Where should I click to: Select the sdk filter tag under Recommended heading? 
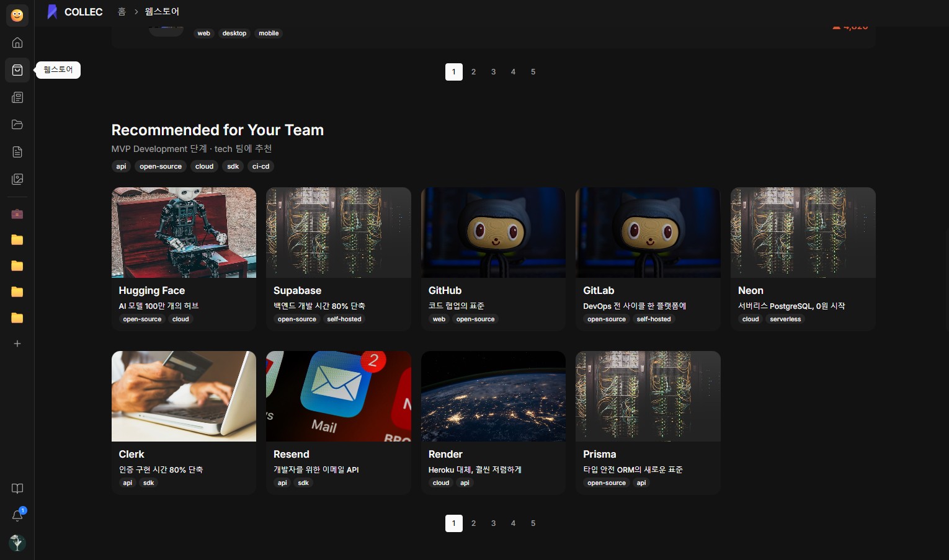point(233,166)
